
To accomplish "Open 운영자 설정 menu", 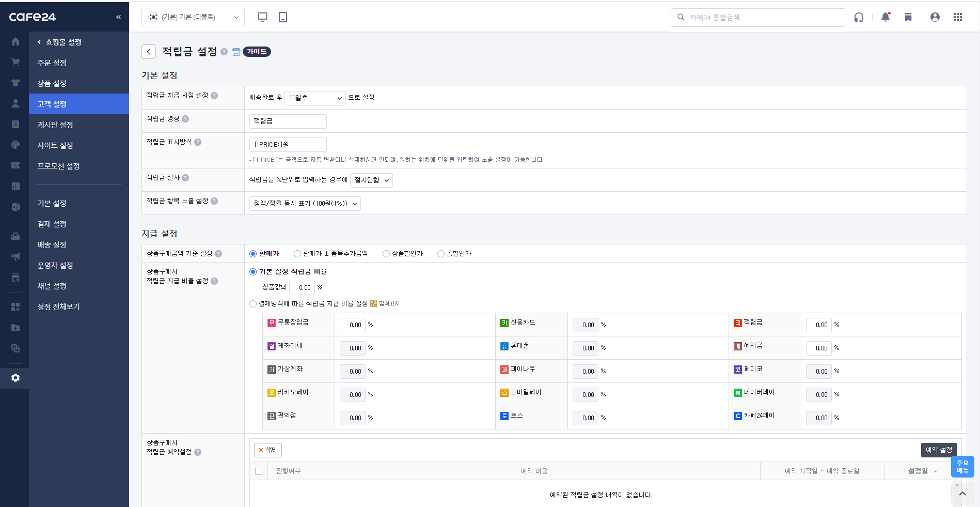I will pyautogui.click(x=55, y=265).
